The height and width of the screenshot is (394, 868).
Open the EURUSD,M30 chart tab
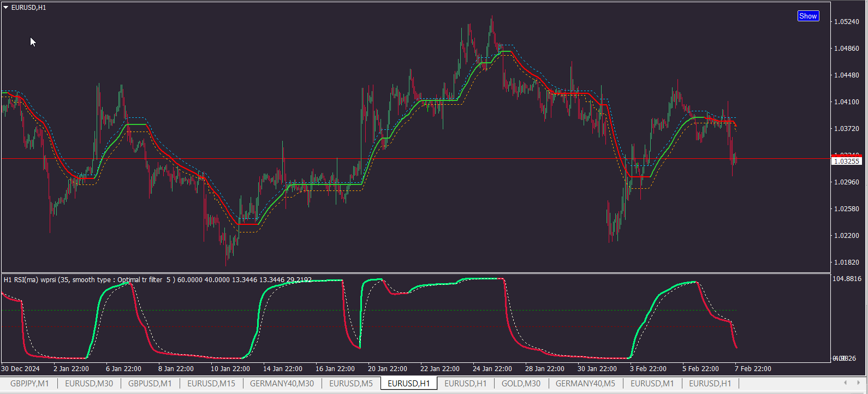click(x=89, y=384)
